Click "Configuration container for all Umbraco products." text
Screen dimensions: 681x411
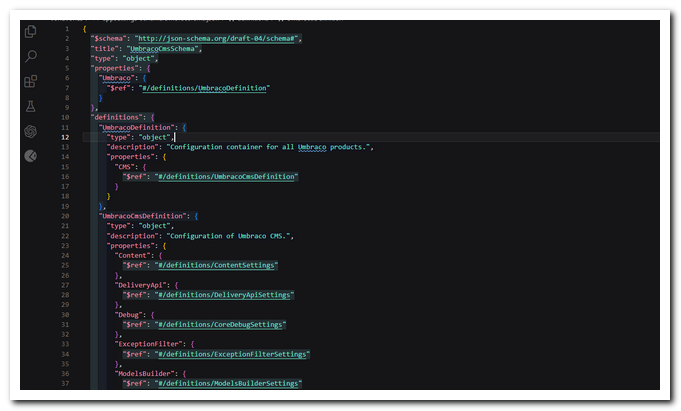268,147
